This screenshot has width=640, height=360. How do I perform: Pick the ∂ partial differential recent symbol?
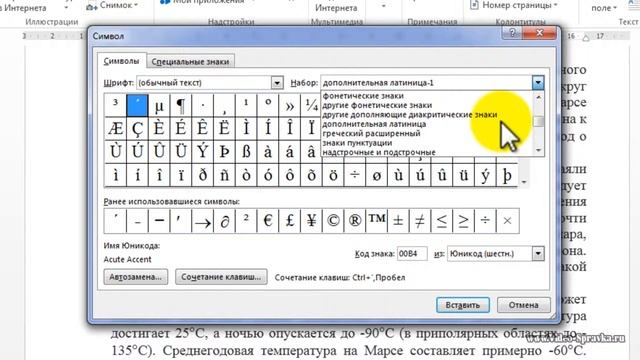point(224,221)
